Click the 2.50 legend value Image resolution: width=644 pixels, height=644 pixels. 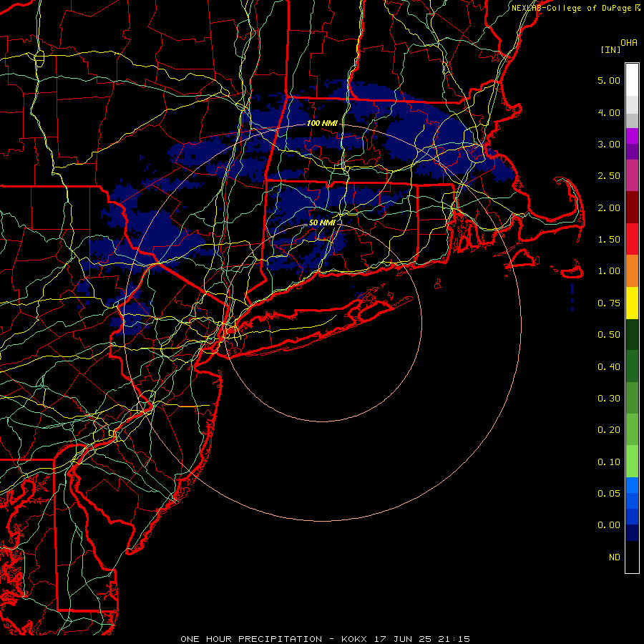click(x=609, y=176)
